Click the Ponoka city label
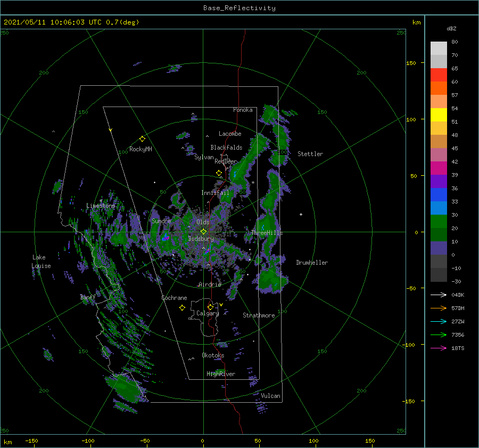Viewport: 479px width, 448px height. 243,110
